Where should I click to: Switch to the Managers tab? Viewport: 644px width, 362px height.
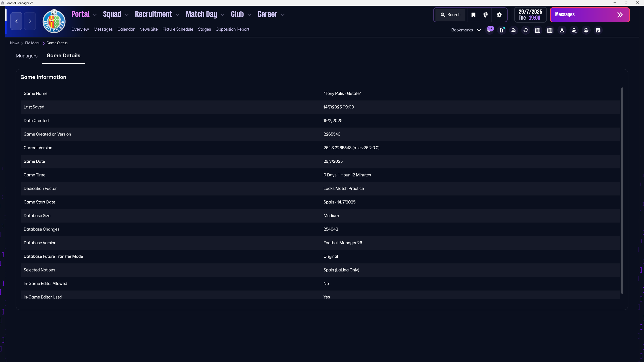26,56
